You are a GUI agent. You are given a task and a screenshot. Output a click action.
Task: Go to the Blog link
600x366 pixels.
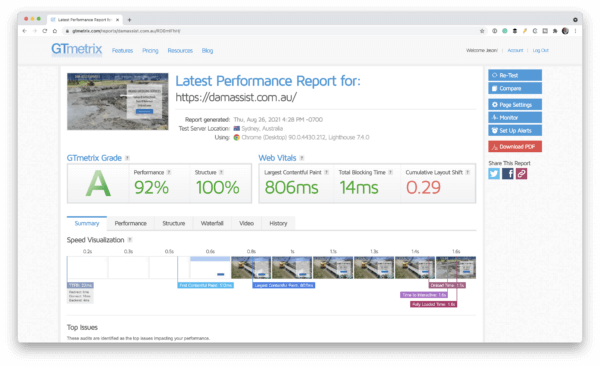pyautogui.click(x=207, y=51)
